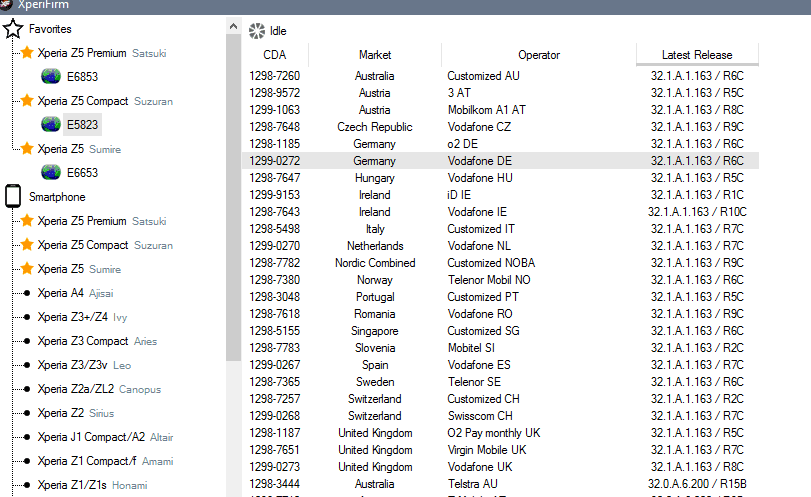
Task: Select Xperia Z5 Sumire under Smartphone
Action: pos(79,269)
